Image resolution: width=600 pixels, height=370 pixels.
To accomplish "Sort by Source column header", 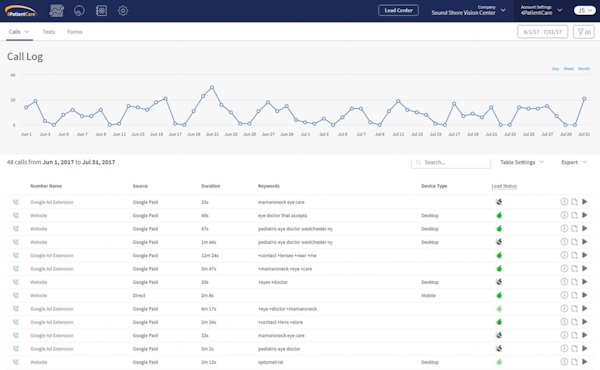I will [140, 186].
